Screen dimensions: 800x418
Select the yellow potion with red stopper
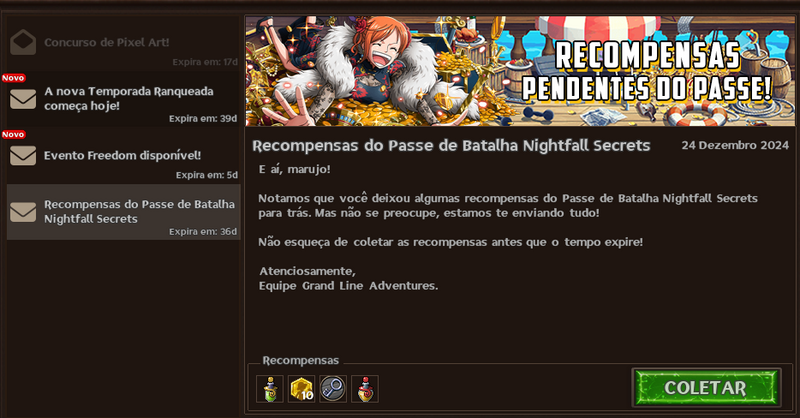point(365,389)
